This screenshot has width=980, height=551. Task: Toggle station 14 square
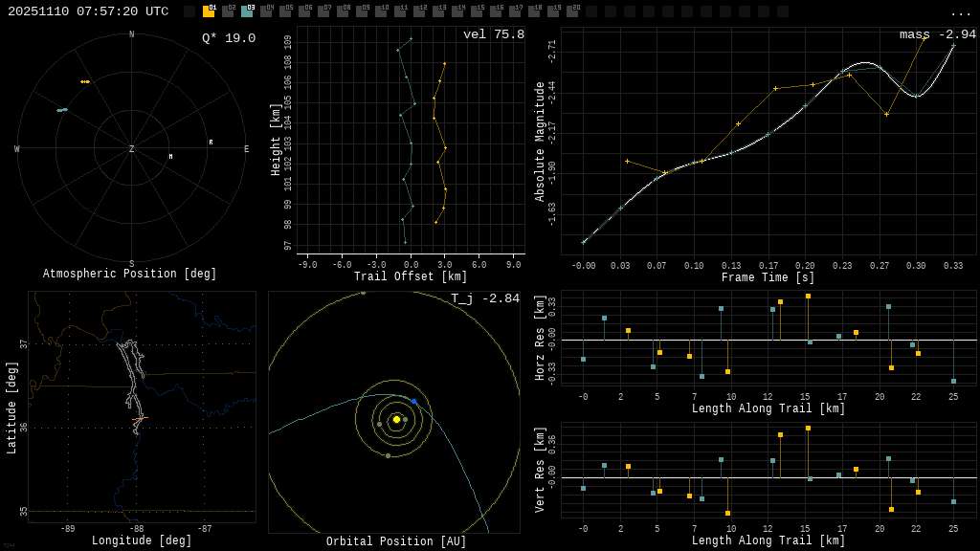tap(457, 11)
